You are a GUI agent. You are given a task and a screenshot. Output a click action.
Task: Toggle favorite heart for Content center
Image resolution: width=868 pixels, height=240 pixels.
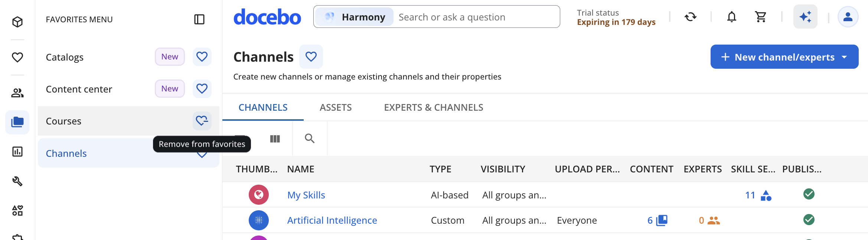(x=202, y=89)
